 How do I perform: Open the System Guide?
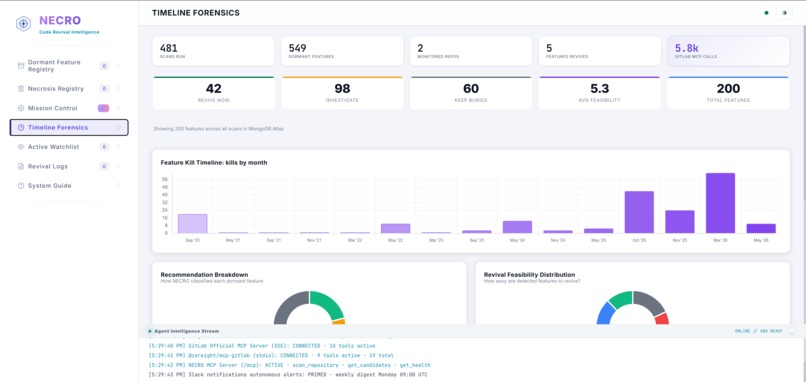click(69, 186)
